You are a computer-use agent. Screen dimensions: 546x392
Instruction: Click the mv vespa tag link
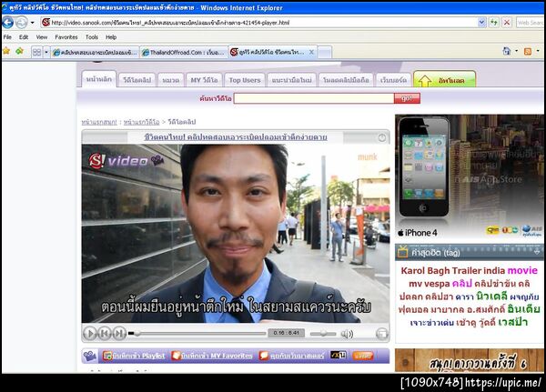[x=429, y=284]
